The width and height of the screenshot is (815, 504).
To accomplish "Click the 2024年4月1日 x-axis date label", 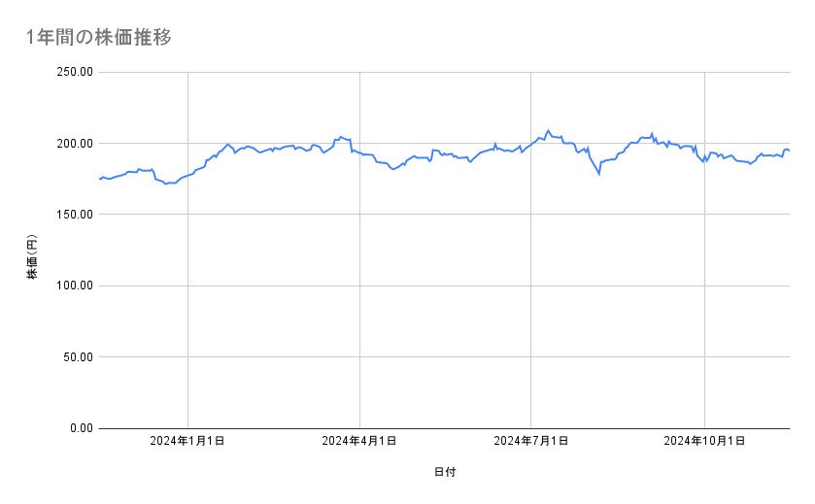I will pyautogui.click(x=359, y=441).
